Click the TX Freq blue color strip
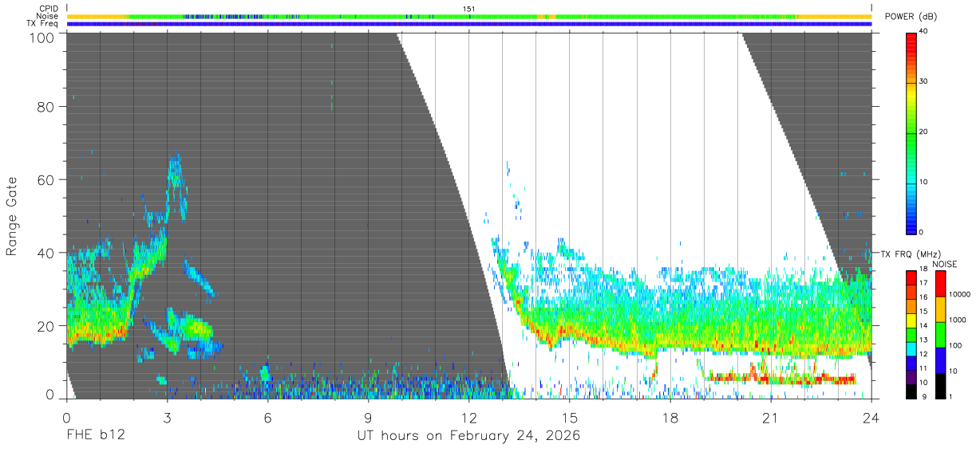The image size is (980, 452). coord(469,24)
